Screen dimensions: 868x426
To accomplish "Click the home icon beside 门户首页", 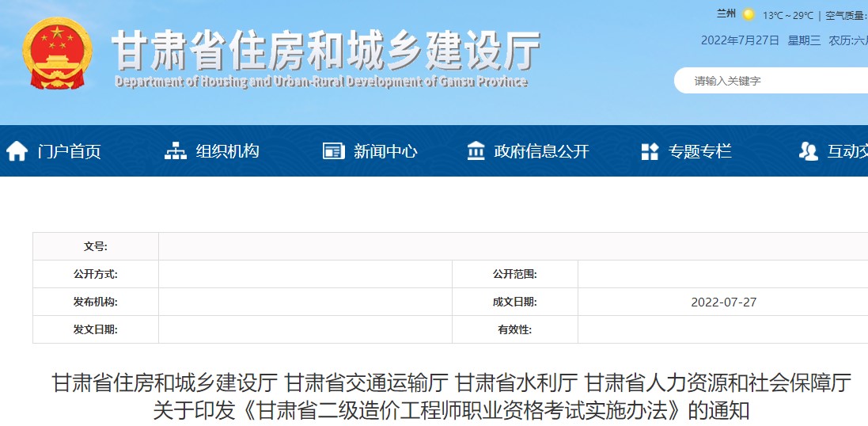I will point(17,151).
